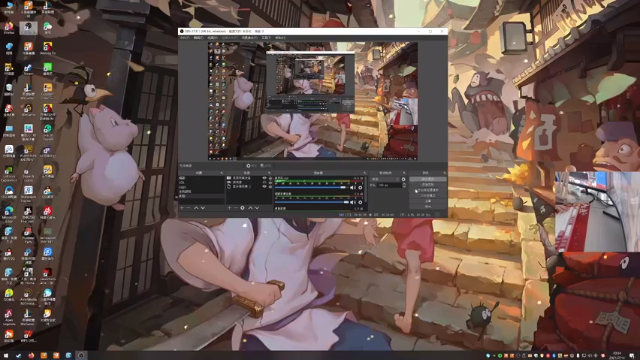The image size is (640, 360).
Task: Add a new scene with the plus icon
Action: (x=182, y=208)
